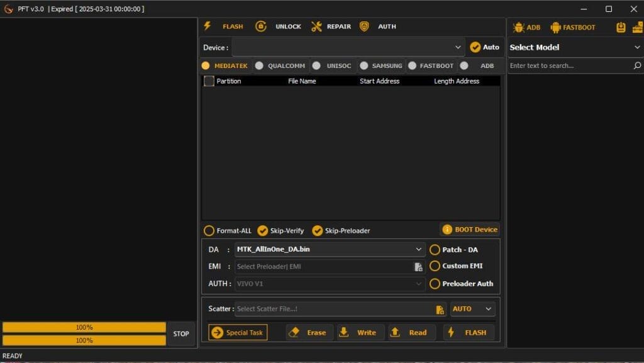This screenshot has width=644, height=363.
Task: Select the Patch - DA radio button
Action: [x=435, y=250]
